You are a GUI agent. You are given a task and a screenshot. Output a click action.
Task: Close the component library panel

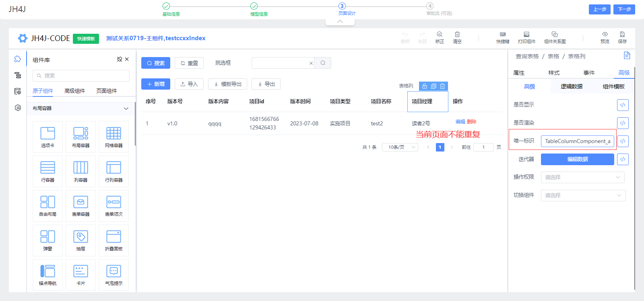tap(127, 59)
